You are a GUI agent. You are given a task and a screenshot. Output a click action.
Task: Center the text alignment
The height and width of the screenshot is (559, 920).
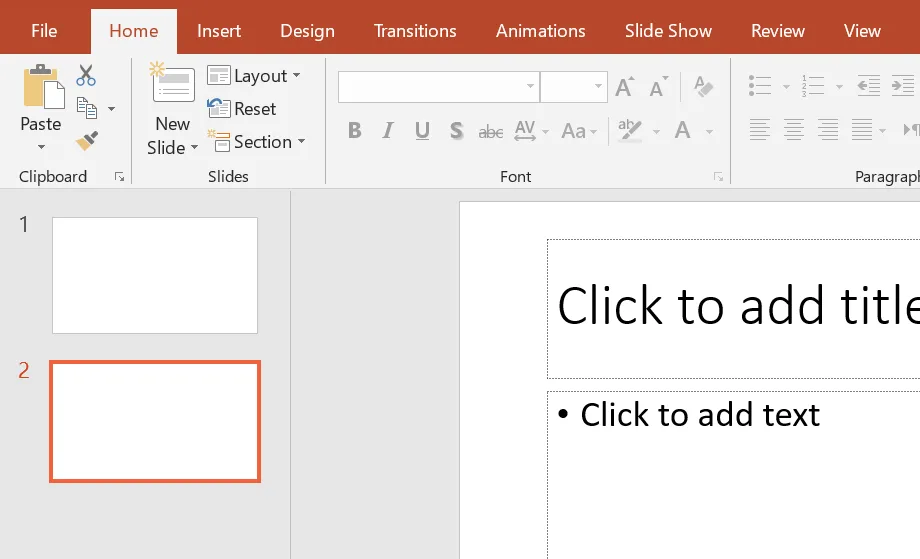(x=794, y=130)
